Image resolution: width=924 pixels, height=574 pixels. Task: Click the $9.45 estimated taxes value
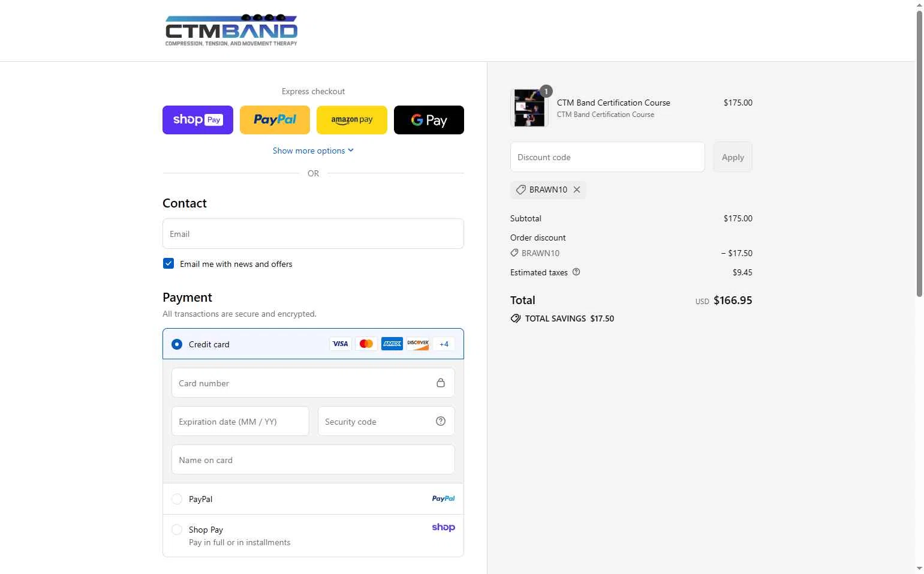pyautogui.click(x=742, y=272)
